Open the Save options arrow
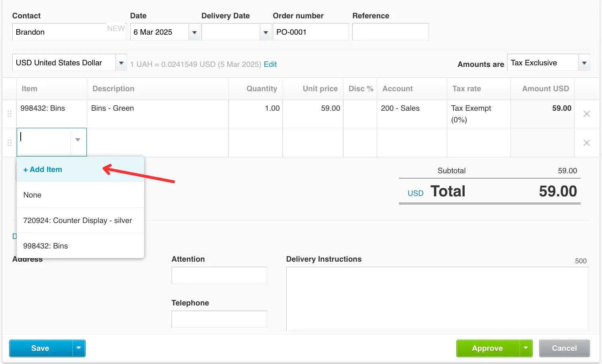 pos(79,348)
